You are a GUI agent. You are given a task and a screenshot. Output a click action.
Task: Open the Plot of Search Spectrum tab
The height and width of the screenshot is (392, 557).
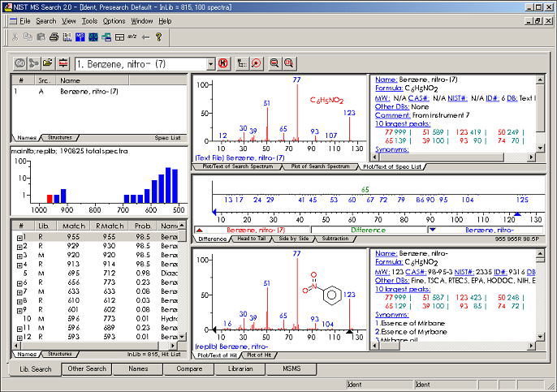pos(320,166)
